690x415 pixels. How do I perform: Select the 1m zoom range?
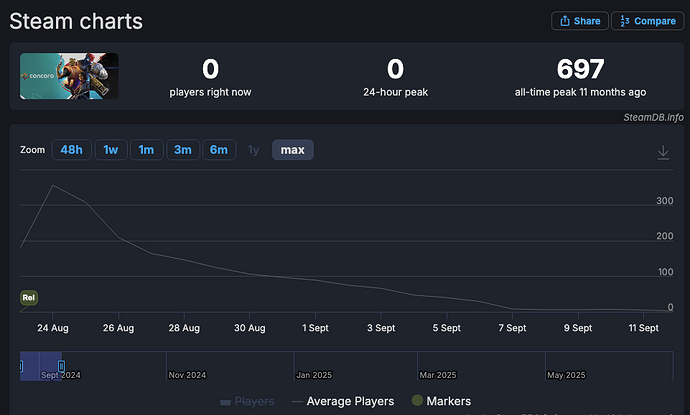[147, 150]
